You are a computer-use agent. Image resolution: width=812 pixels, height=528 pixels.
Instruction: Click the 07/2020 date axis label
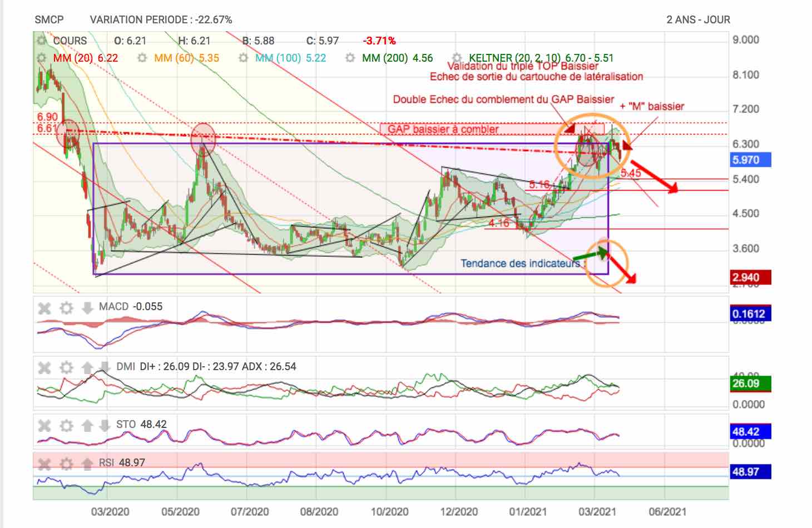(250, 511)
